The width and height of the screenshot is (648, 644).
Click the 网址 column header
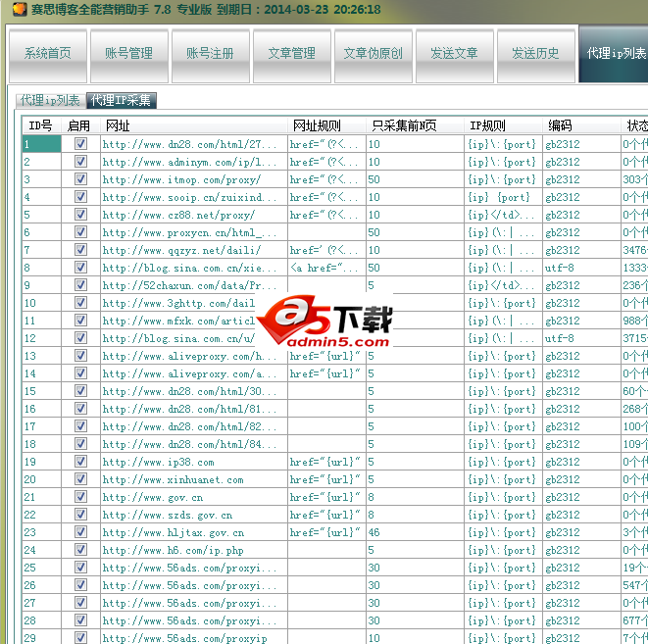click(192, 125)
